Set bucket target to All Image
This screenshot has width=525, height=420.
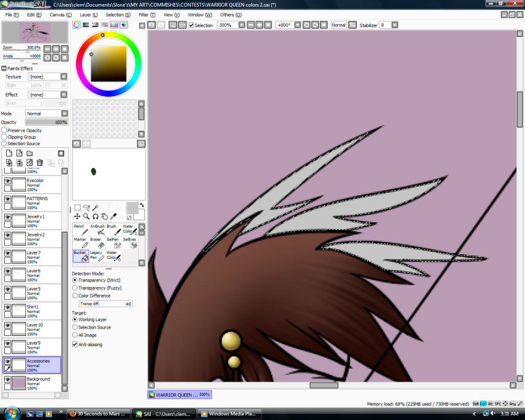pyautogui.click(x=75, y=335)
